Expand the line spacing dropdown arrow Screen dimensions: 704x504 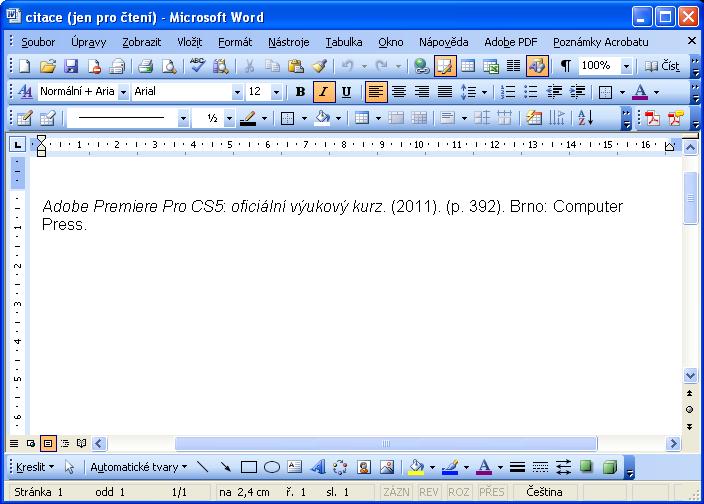(484, 92)
